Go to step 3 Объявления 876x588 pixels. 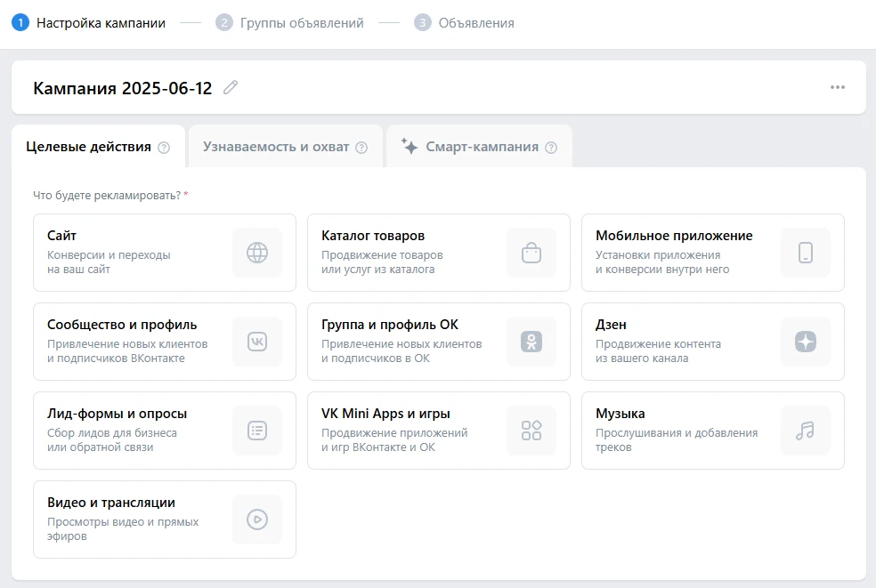pyautogui.click(x=475, y=23)
